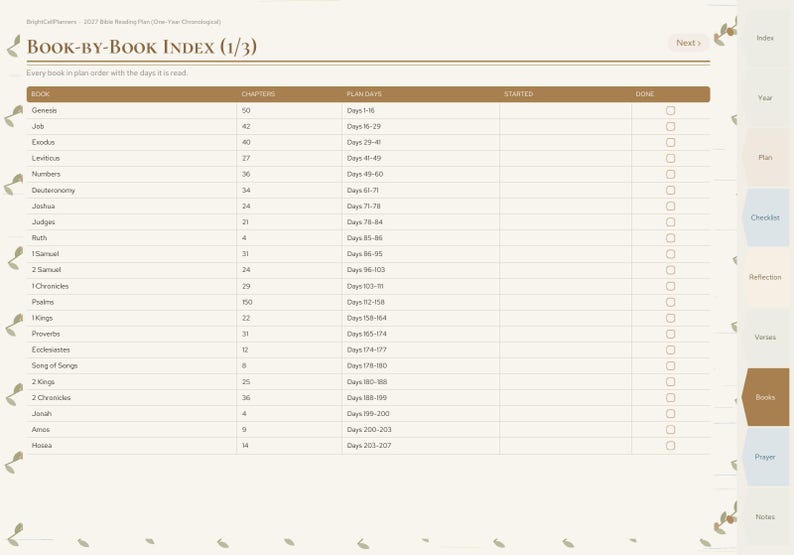Tick the Done checkbox for Exodus

(670, 142)
